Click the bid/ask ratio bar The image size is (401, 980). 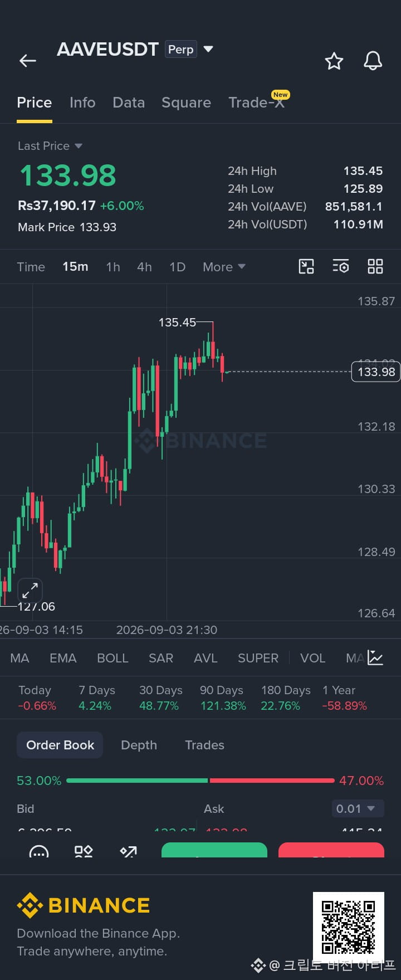[200, 781]
